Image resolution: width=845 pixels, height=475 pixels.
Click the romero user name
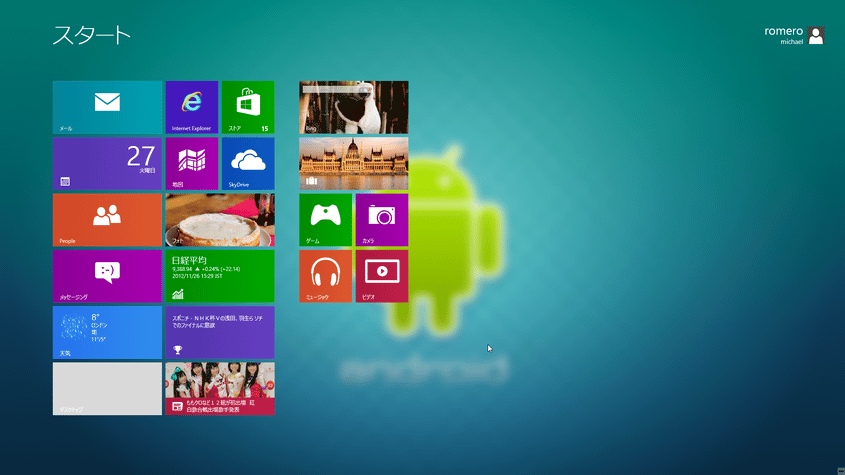coord(784,31)
